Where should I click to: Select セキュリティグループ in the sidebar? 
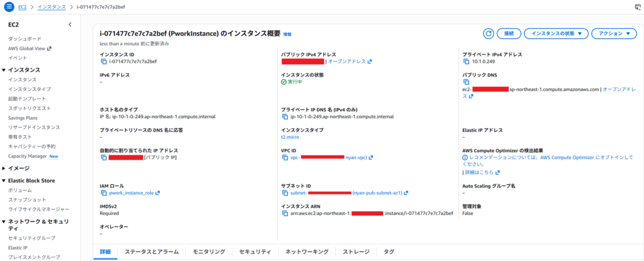point(31,238)
